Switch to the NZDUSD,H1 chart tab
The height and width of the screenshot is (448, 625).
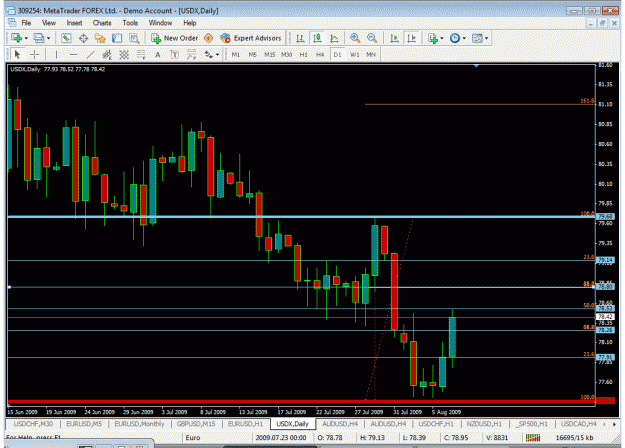pyautogui.click(x=484, y=424)
